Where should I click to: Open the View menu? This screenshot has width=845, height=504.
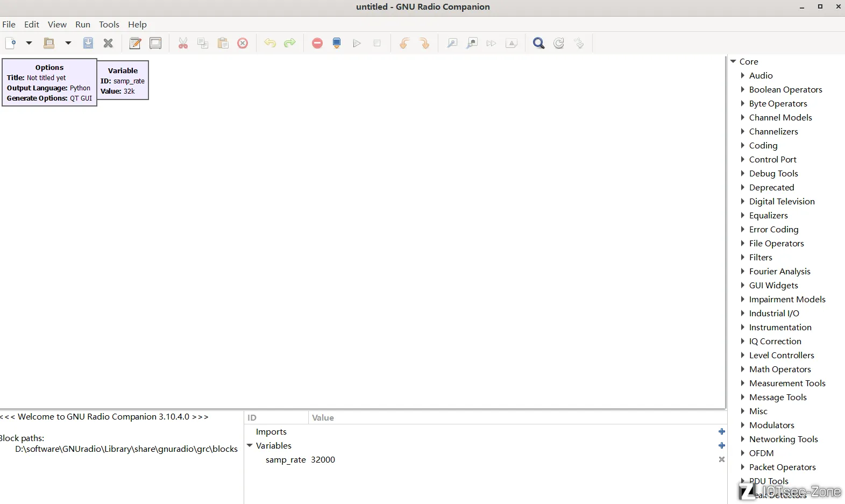click(57, 24)
